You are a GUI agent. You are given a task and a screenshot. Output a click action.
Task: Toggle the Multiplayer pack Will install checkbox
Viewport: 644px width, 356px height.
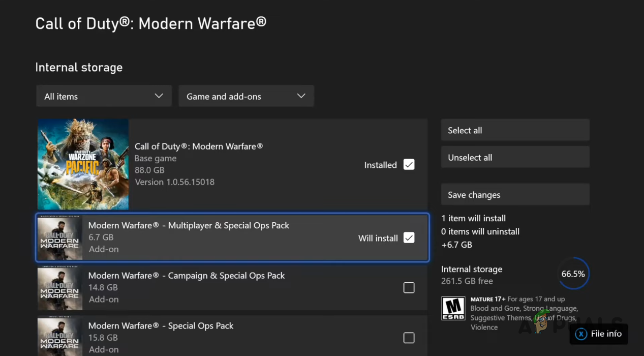409,238
